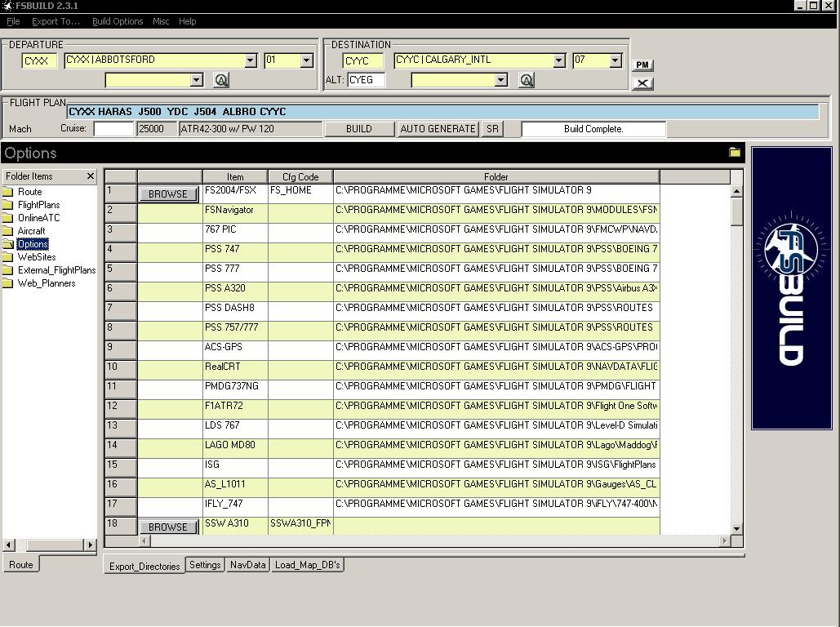The image size is (840, 627).
Task: Close the Folder Items panel
Action: coord(90,176)
